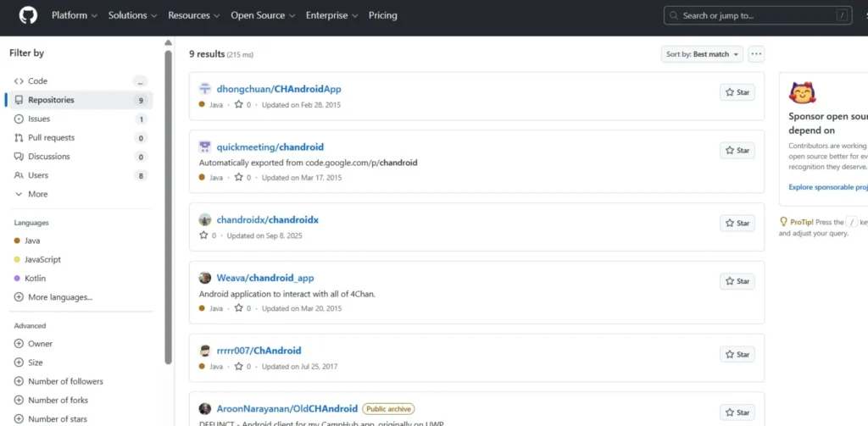The height and width of the screenshot is (426, 868).
Task: Click the Users count badge 8
Action: (141, 175)
